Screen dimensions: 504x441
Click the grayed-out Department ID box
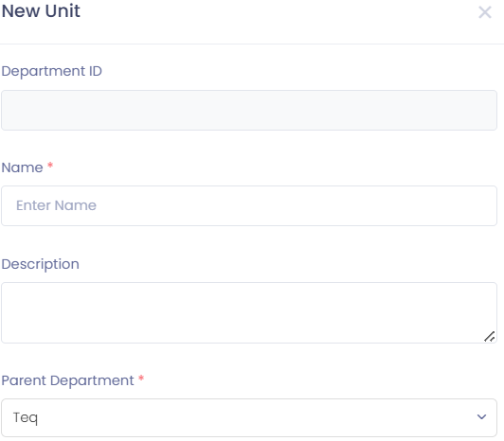coord(249,110)
